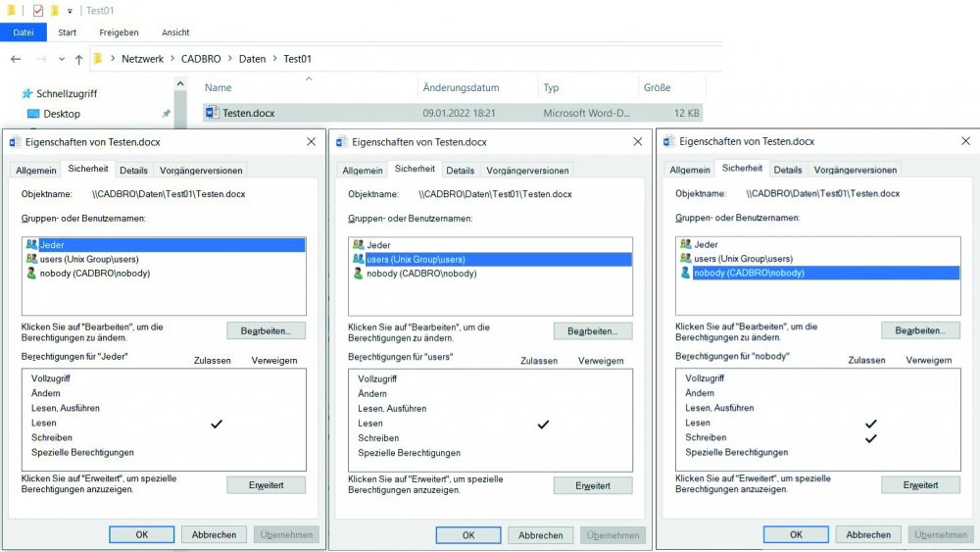Select Desktop in the navigation pane
This screenshot has height=552, width=980.
(62, 114)
